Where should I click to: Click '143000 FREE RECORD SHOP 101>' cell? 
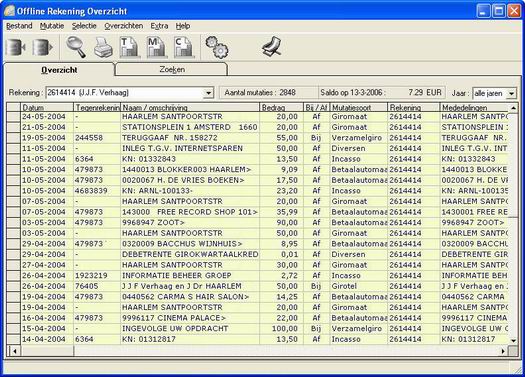(x=190, y=212)
